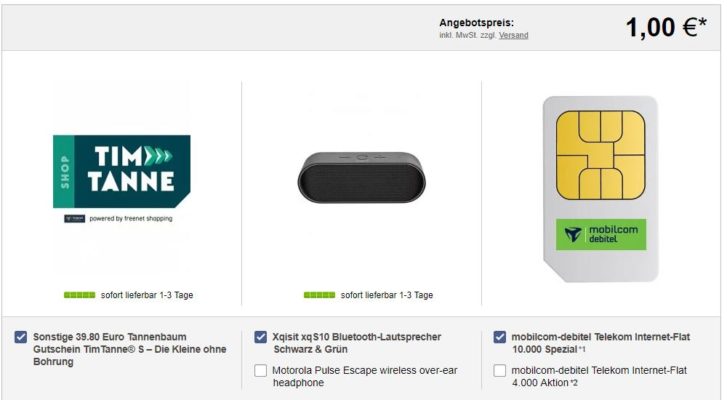Viewport: 727px width, 400px height.
Task: Click the small treenet shopping logo icon
Action: (x=74, y=218)
